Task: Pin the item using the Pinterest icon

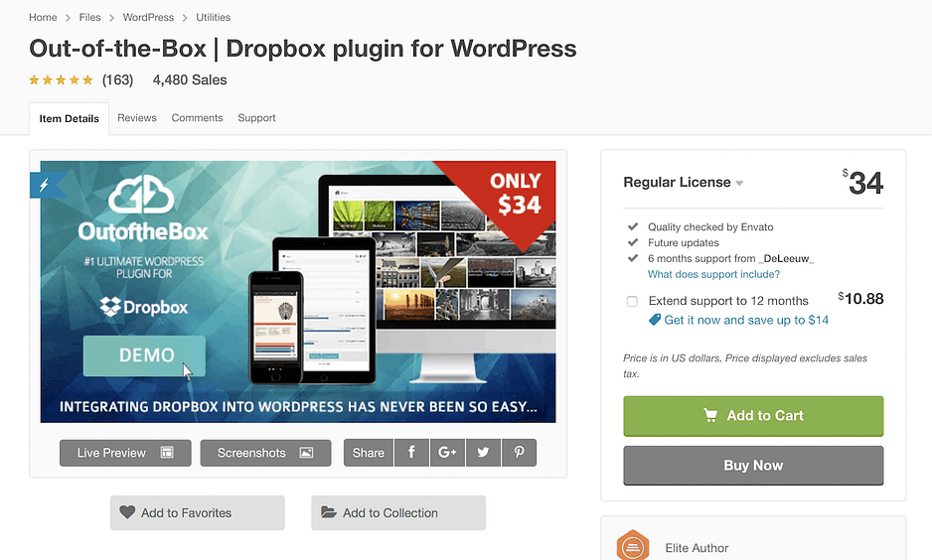Action: [x=519, y=453]
